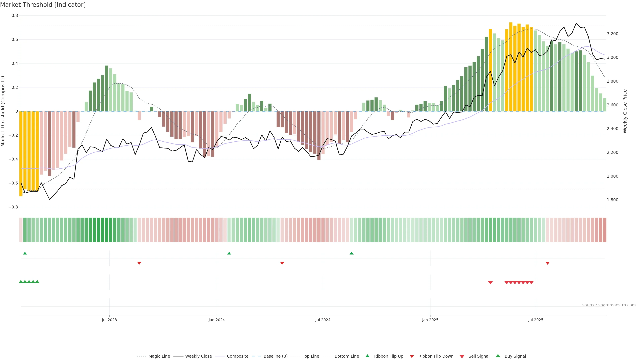Screen dimensions: 644x362
Task: Click ribbon flip down marker after Jul 2023
Action: point(139,263)
